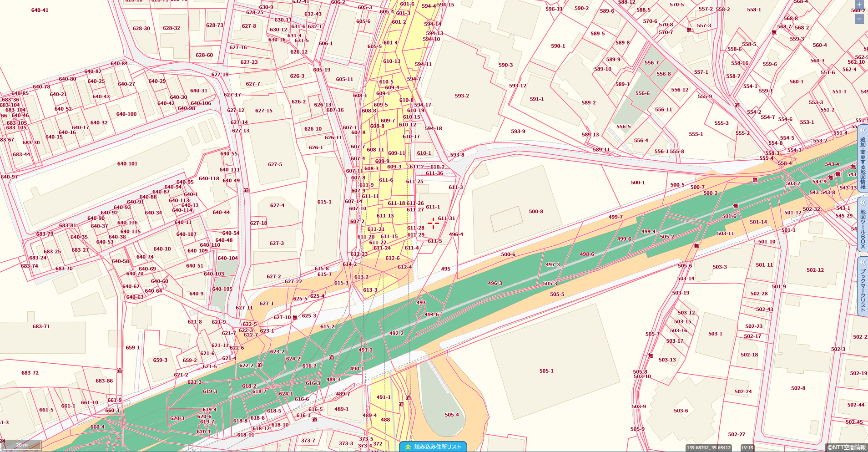868x452 pixels.
Task: Select parcel 500-8
Action: click(536, 212)
